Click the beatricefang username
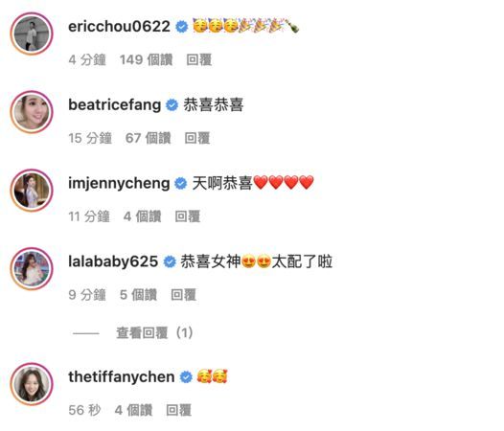Screen dimensions: 504x431 tap(115, 104)
